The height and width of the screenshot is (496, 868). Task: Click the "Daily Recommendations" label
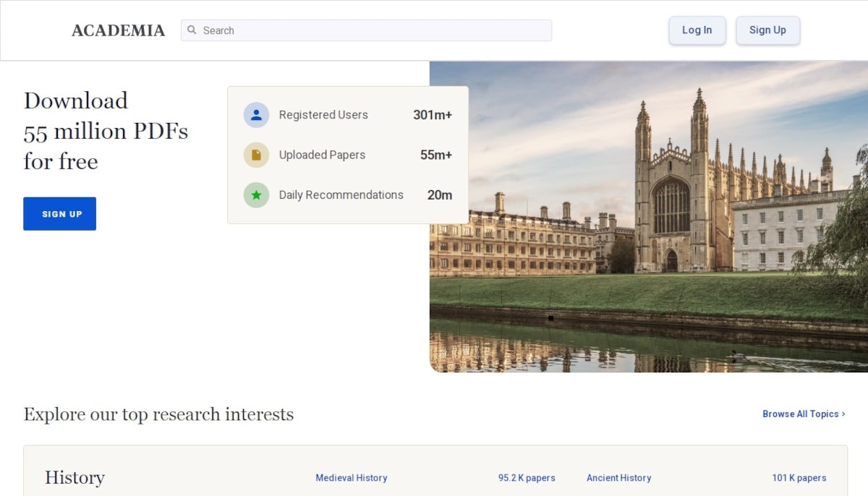[341, 195]
